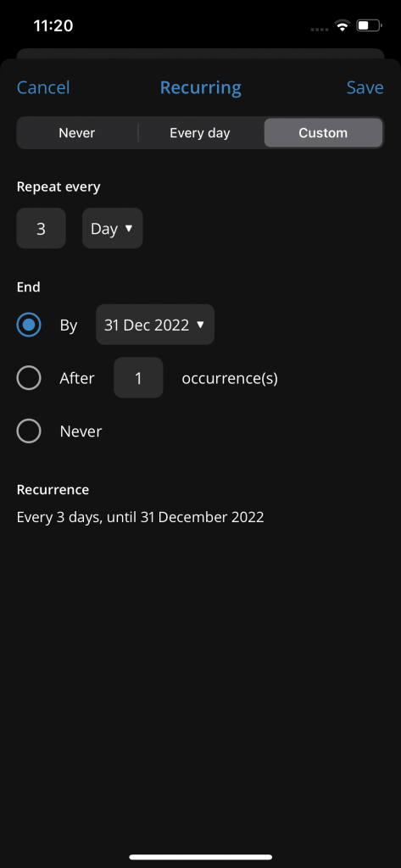Viewport: 401px width, 868px height.
Task: Select the After occurrences radio button
Action: coord(29,377)
